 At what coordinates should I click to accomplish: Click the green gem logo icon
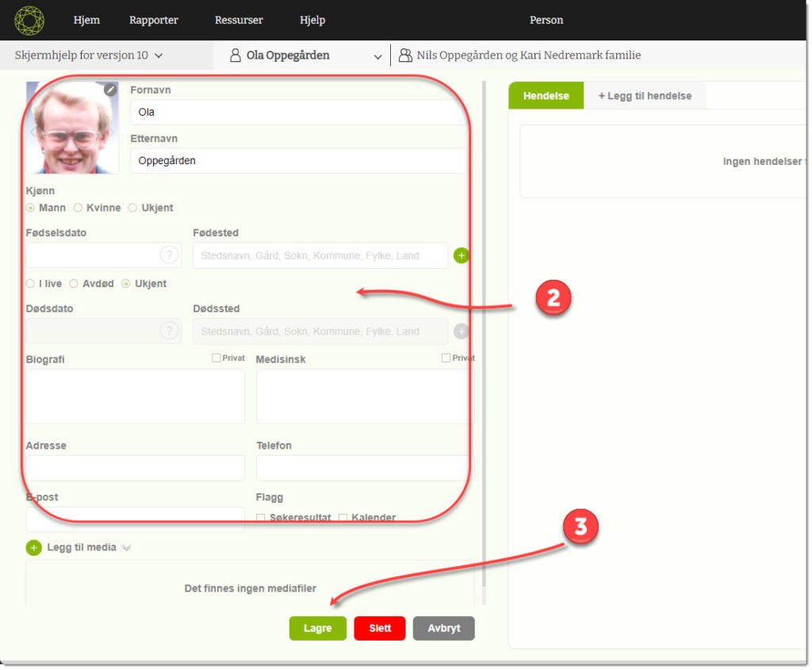tap(29, 21)
